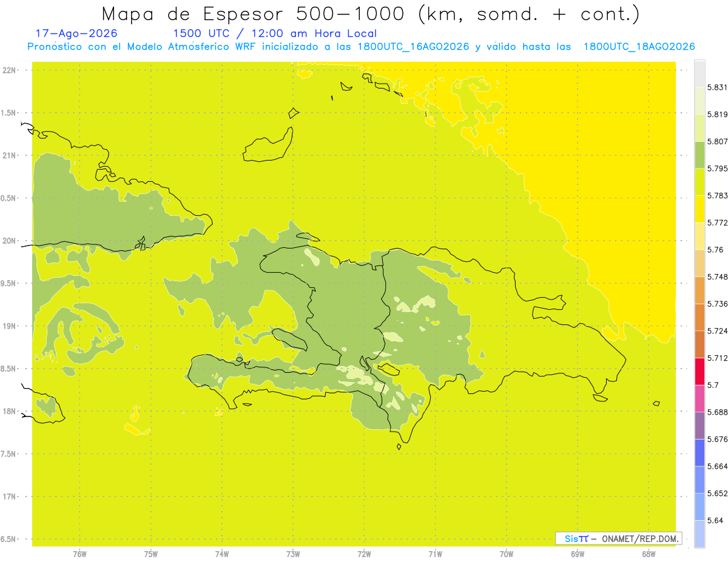This screenshot has height=562, width=728.
Task: Click the '75W' longitude label
Action: pyautogui.click(x=150, y=554)
